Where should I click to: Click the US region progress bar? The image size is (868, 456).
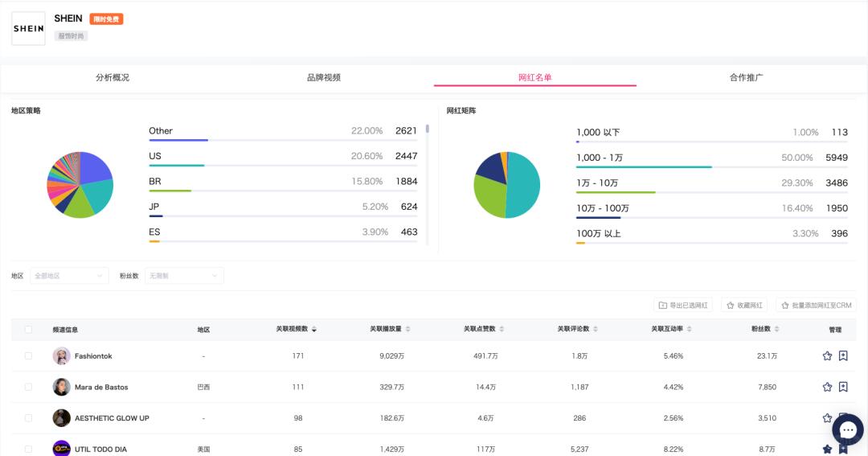tap(283, 165)
